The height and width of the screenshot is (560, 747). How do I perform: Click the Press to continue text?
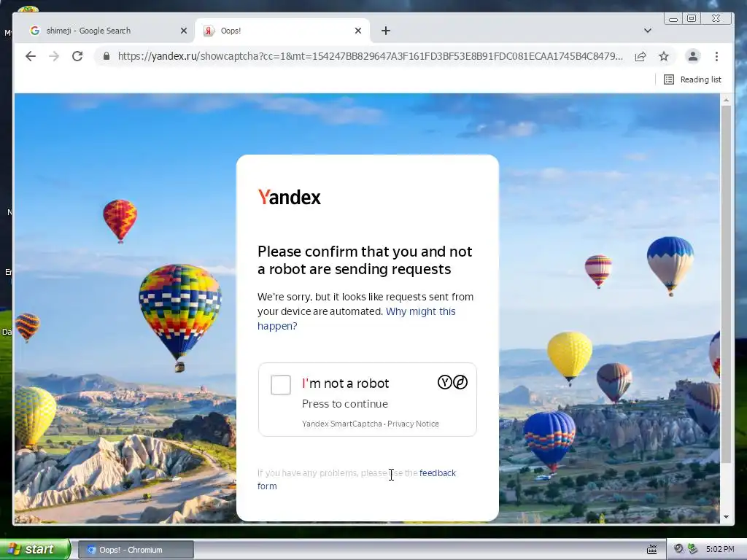click(x=345, y=404)
